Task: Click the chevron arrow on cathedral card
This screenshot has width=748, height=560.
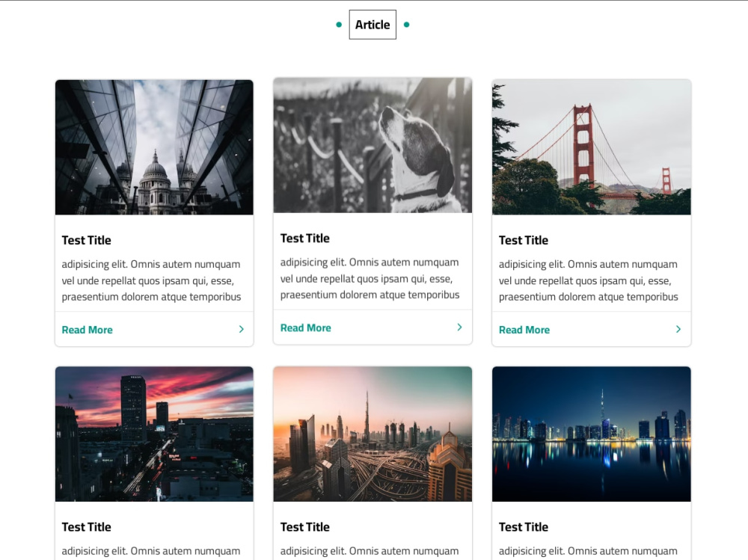Action: point(242,329)
